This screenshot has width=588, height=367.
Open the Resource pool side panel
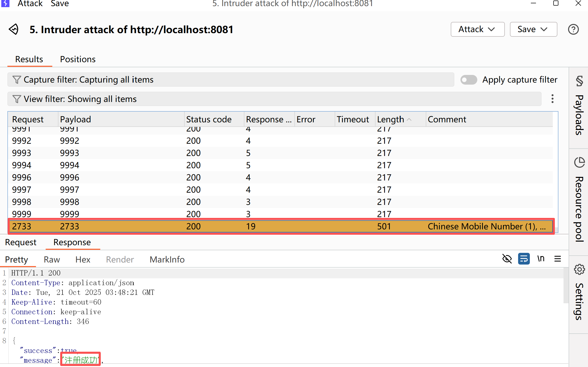point(579,201)
